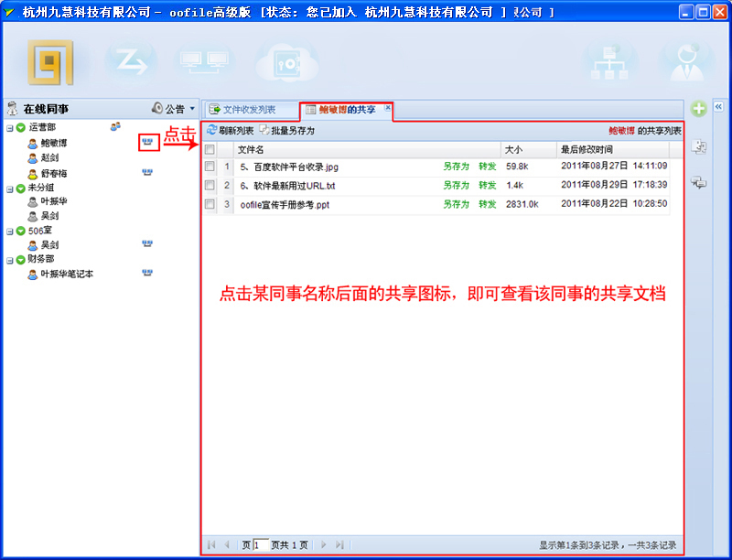
Task: Tick checkbox for 百度软件平台收录.jpg row
Action: [x=210, y=167]
